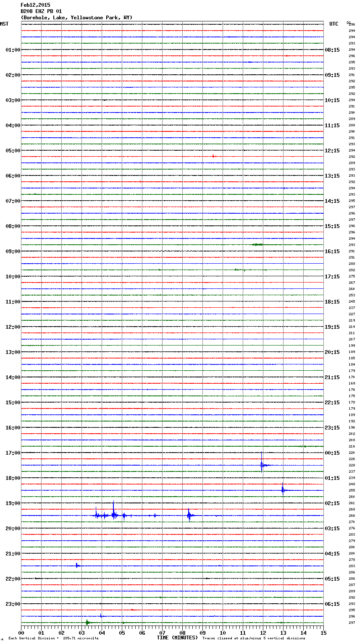
Task: Click the '08:15' UTC time label
Action: coord(332,50)
